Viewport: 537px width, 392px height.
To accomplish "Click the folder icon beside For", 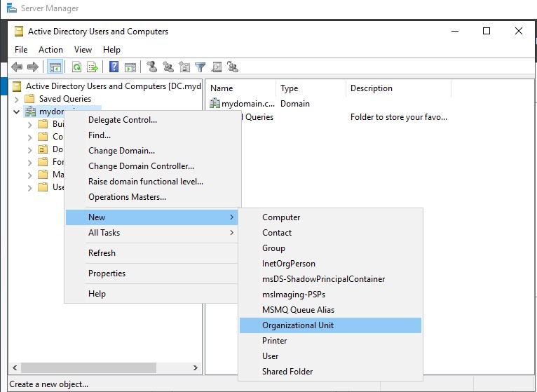I will (43, 162).
